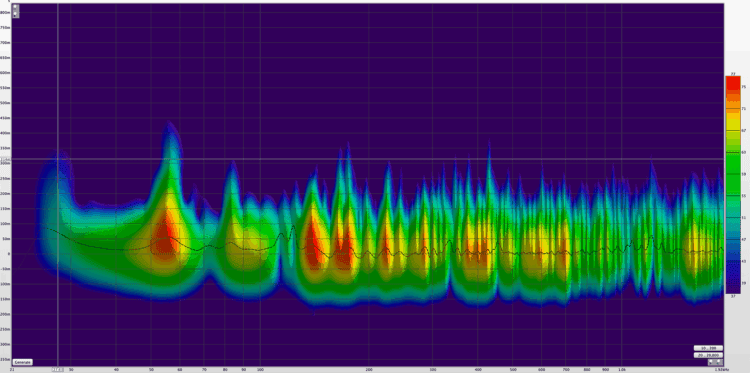Image resolution: width=750 pixels, height=373 pixels.
Task: Click the Generate button
Action: coord(22,362)
